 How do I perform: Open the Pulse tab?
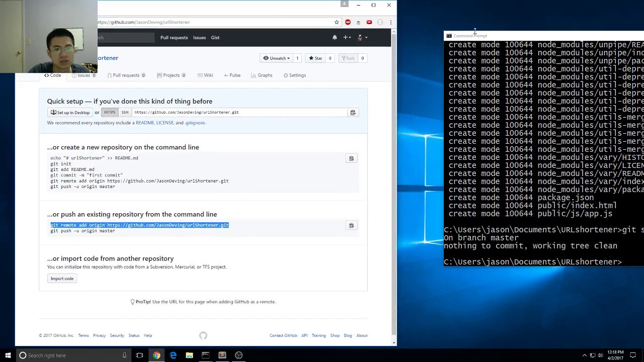pyautogui.click(x=232, y=75)
